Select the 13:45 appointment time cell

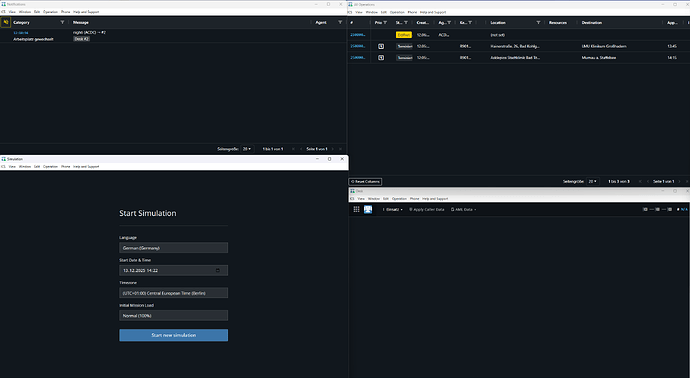coord(672,46)
